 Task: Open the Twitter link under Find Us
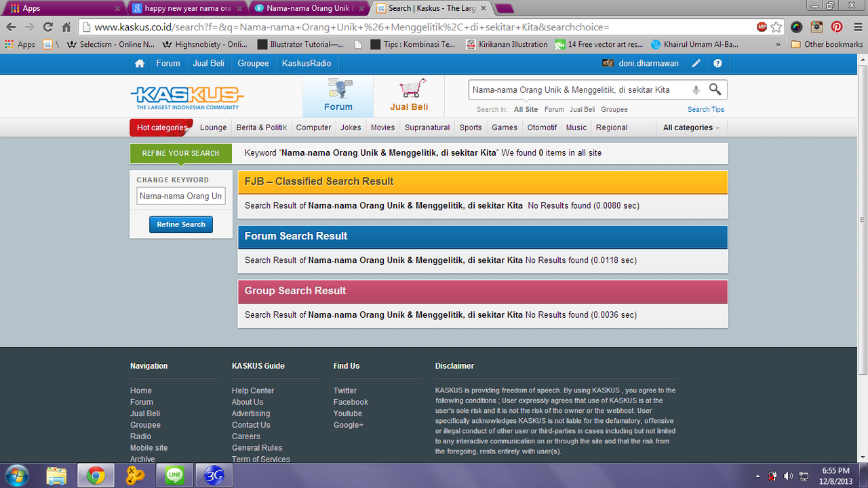pyautogui.click(x=345, y=390)
